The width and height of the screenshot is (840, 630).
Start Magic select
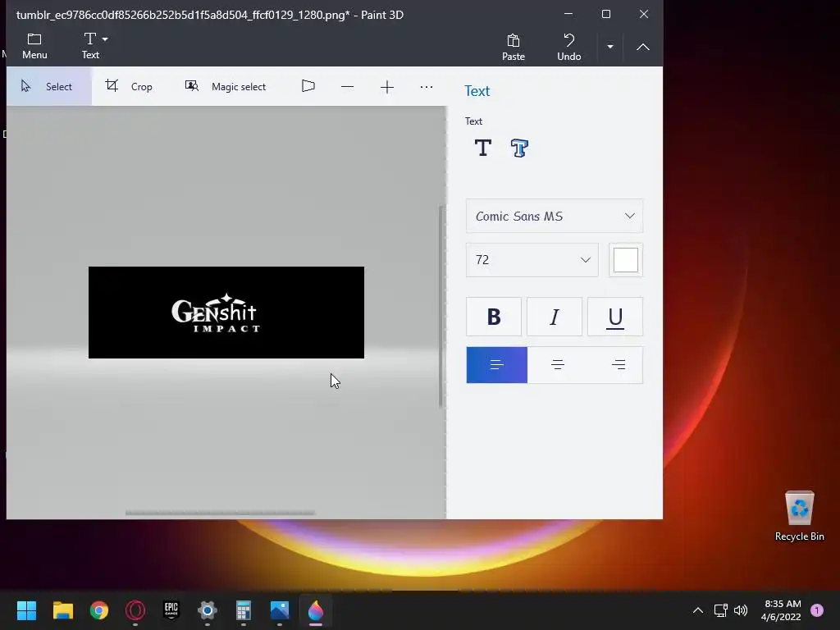point(226,86)
